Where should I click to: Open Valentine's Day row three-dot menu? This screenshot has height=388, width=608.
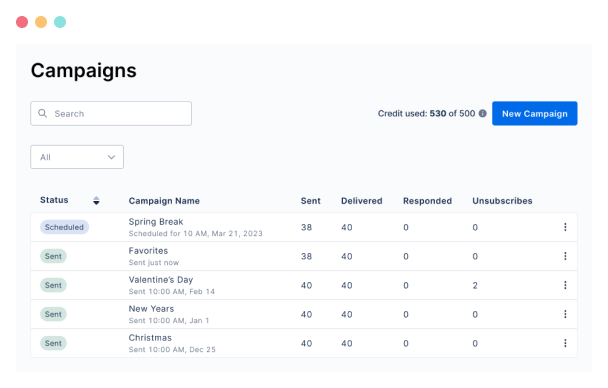coord(565,285)
